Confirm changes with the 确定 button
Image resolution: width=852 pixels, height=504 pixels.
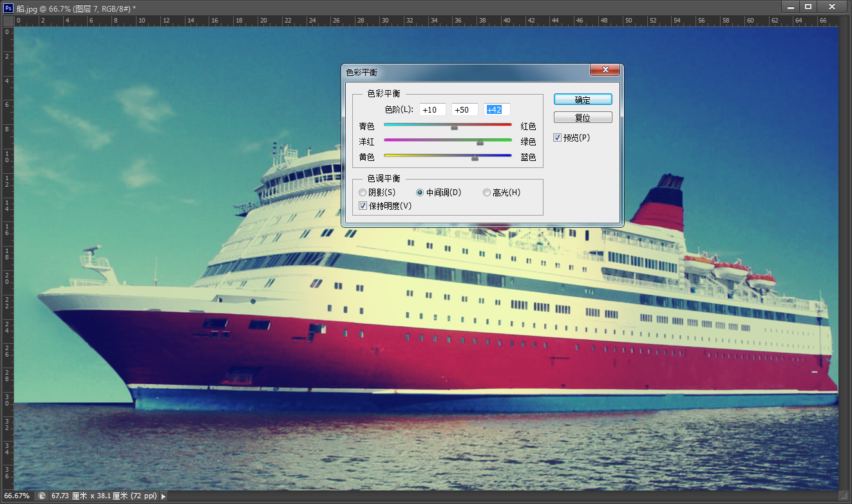pos(583,99)
